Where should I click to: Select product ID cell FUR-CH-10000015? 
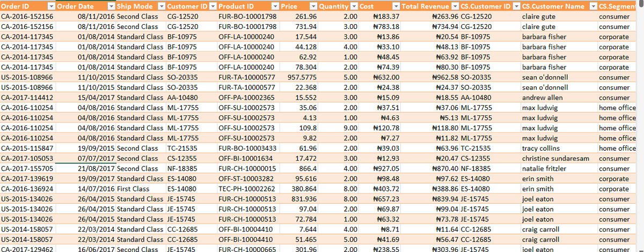click(248, 168)
